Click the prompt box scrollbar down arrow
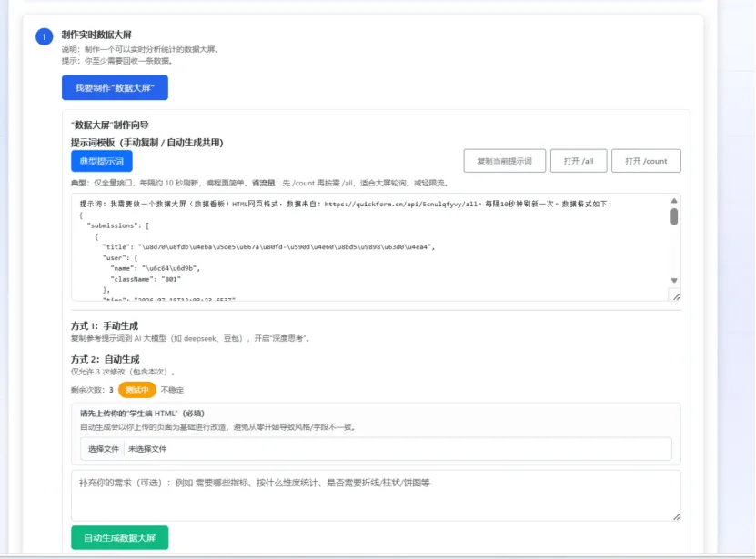This screenshot has height=559, width=756. tap(674, 281)
